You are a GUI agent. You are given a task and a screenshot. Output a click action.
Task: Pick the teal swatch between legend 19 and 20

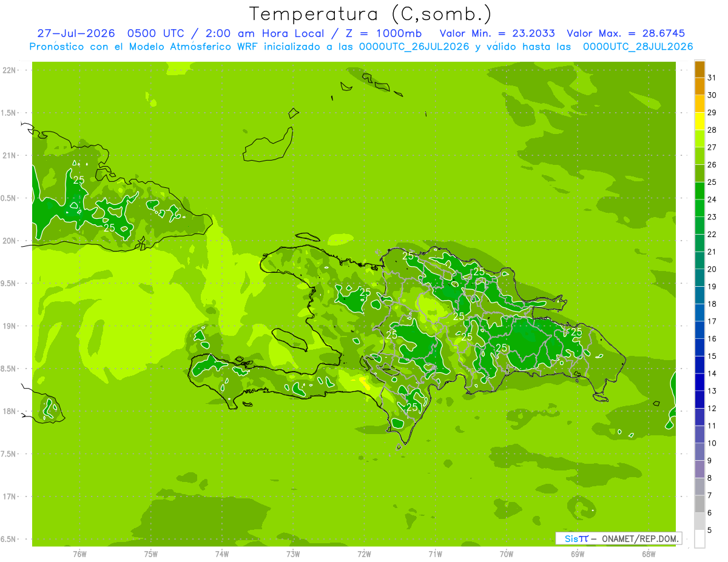tap(700, 278)
